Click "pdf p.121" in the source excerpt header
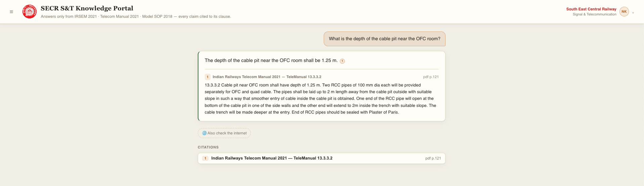The width and height of the screenshot is (644, 186). pos(431,77)
